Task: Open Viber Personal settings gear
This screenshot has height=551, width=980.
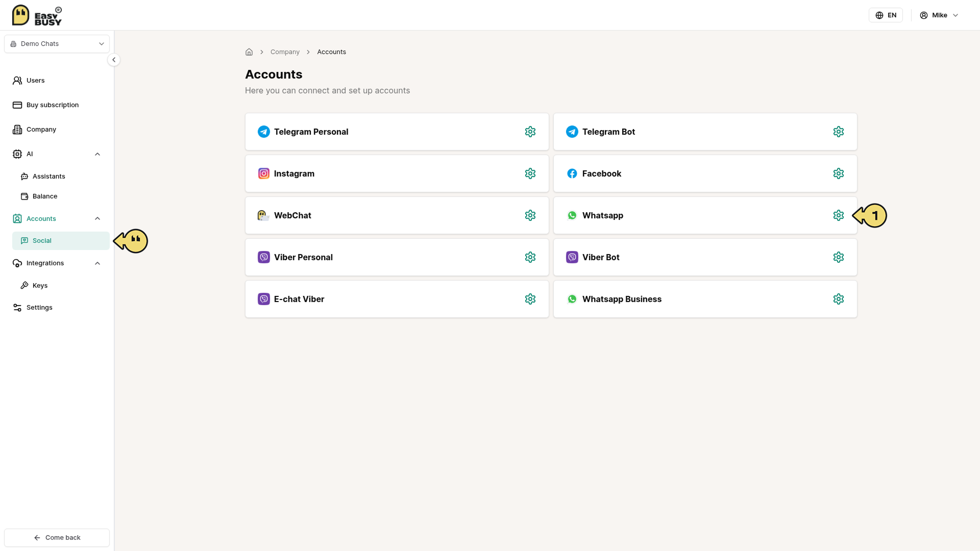Action: point(530,257)
